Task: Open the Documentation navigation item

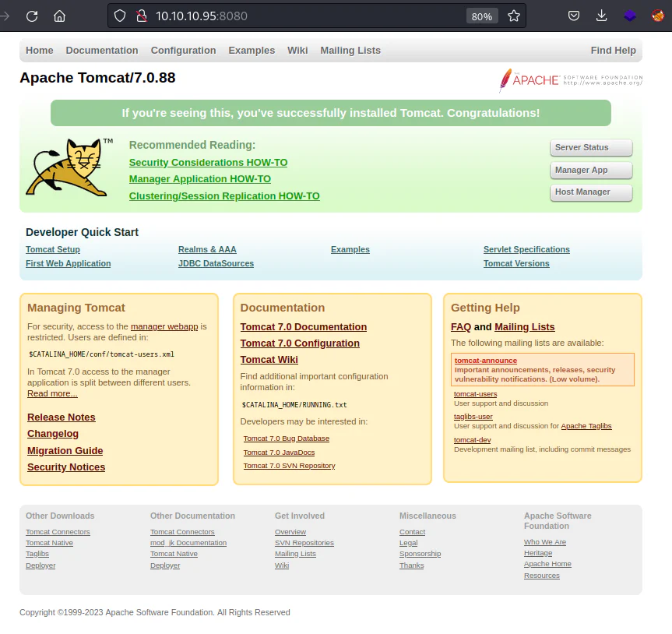Action: [102, 51]
